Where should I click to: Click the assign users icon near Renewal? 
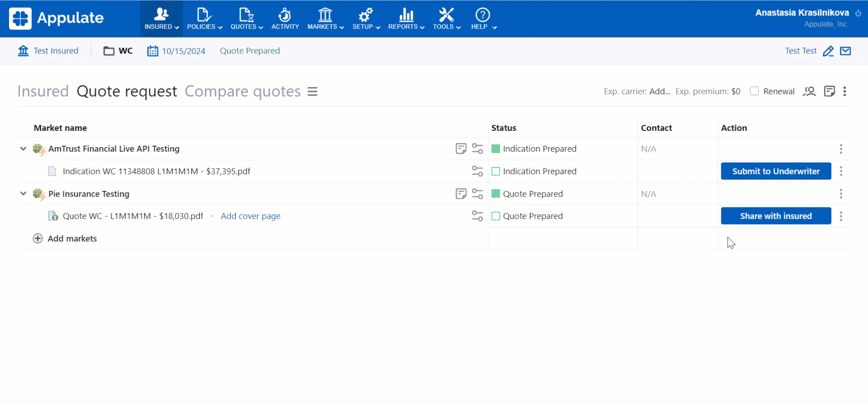[x=809, y=91]
